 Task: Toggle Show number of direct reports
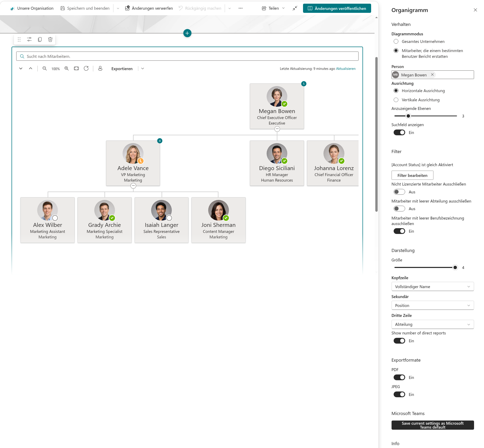pyautogui.click(x=399, y=341)
